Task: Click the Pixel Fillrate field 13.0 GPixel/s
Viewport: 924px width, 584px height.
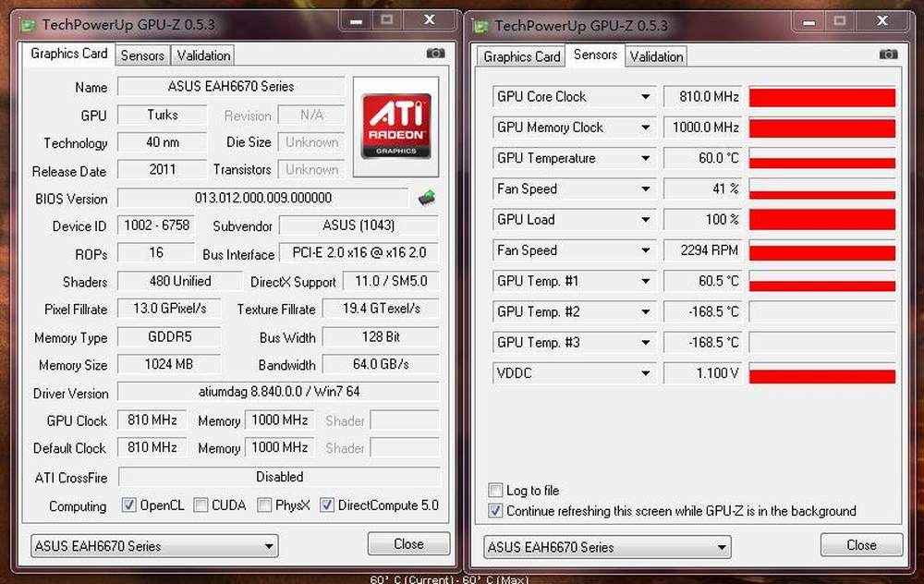Action: point(169,309)
